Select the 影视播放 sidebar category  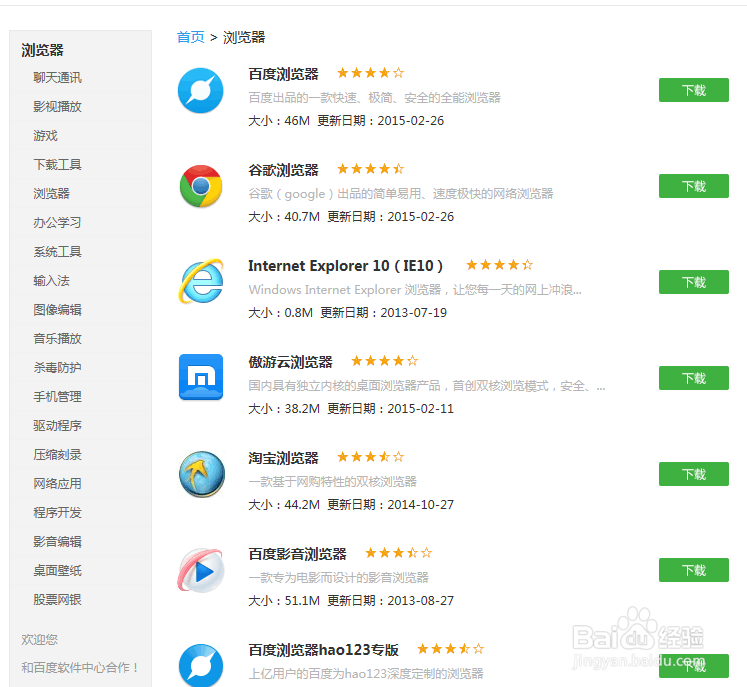click(57, 107)
